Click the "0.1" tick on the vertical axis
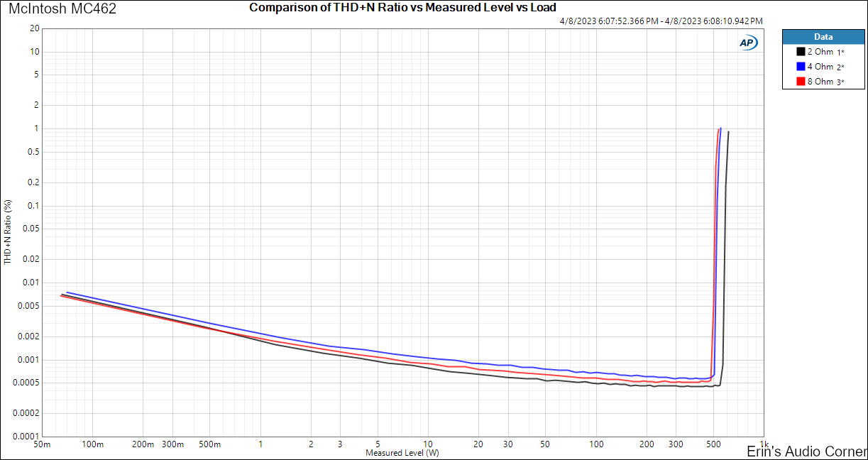Viewport: 868px width, 460px height. [33, 206]
